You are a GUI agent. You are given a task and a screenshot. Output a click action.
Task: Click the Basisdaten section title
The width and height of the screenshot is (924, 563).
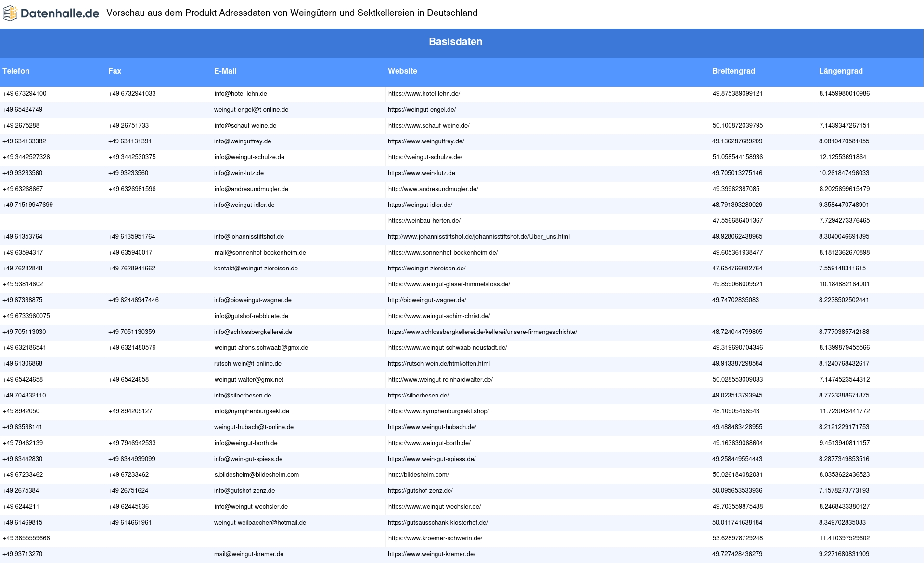pos(455,42)
